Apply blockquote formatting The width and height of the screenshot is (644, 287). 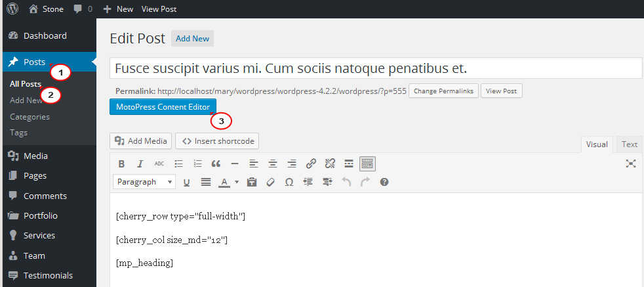216,164
